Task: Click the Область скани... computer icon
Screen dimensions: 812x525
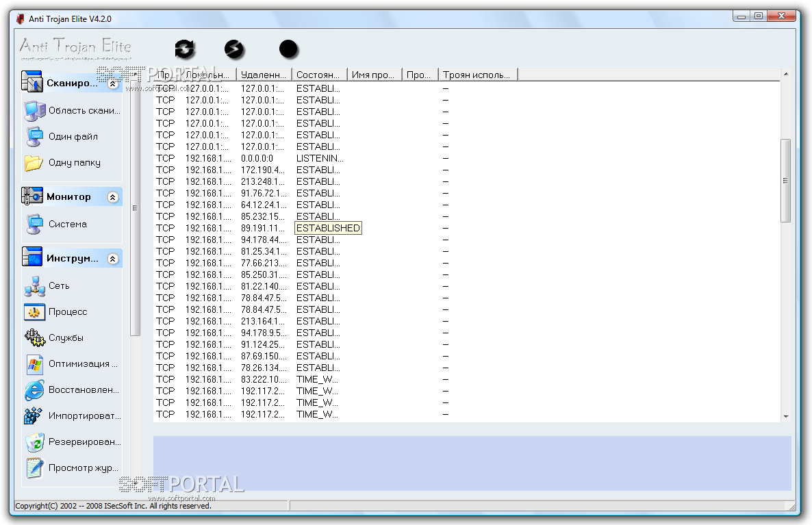Action: [34, 110]
